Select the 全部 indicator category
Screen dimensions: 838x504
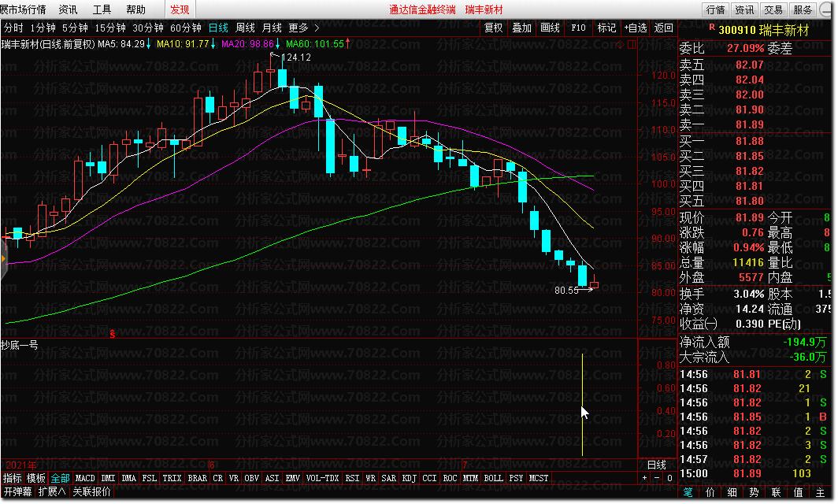[x=61, y=478]
